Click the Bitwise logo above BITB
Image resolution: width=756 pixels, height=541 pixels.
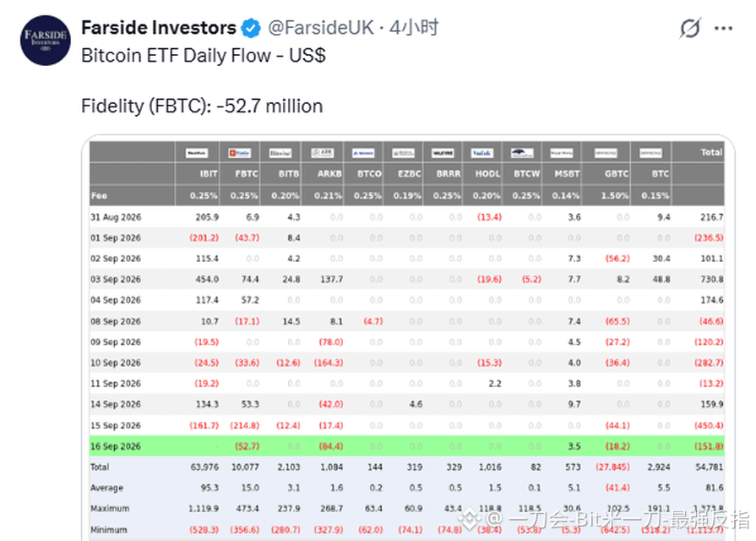click(280, 153)
